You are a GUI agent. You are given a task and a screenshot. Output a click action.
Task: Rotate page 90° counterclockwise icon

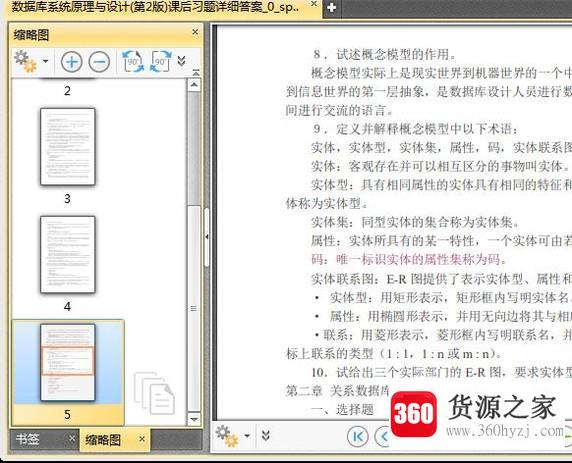(133, 61)
